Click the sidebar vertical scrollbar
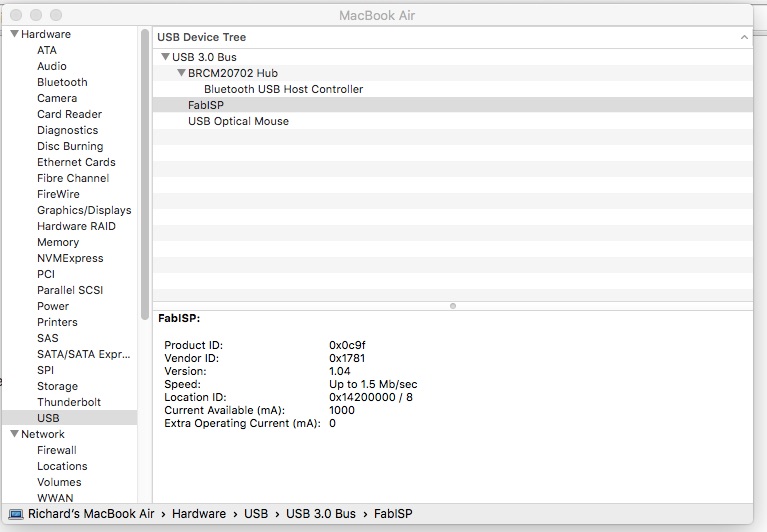 [144, 175]
